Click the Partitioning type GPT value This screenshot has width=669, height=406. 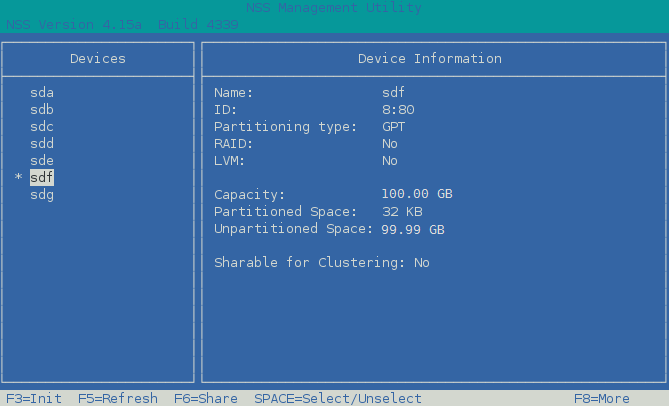[393, 127]
